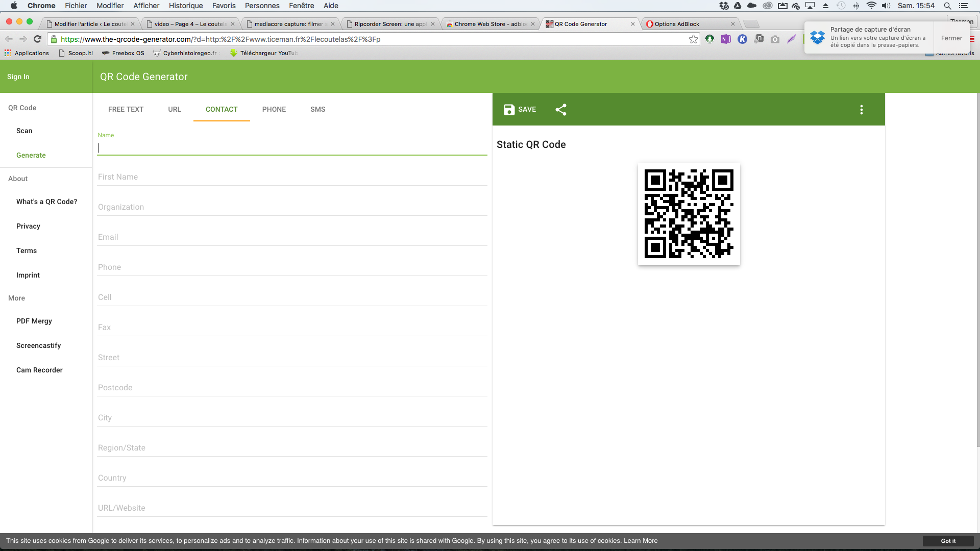This screenshot has width=980, height=551.
Task: Switch to the PHONE tab
Action: (274, 109)
